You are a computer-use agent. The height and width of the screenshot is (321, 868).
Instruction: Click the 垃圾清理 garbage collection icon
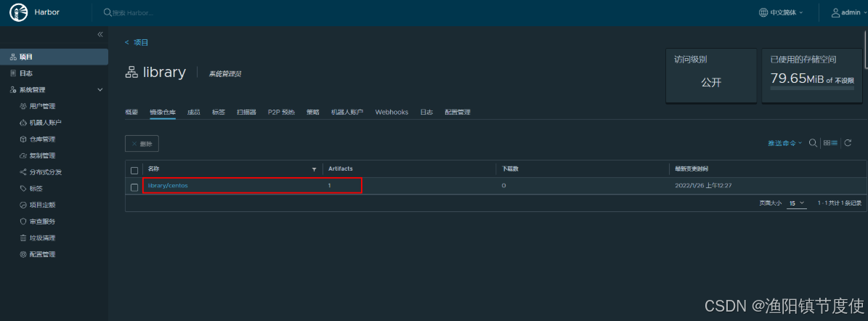[23, 238]
